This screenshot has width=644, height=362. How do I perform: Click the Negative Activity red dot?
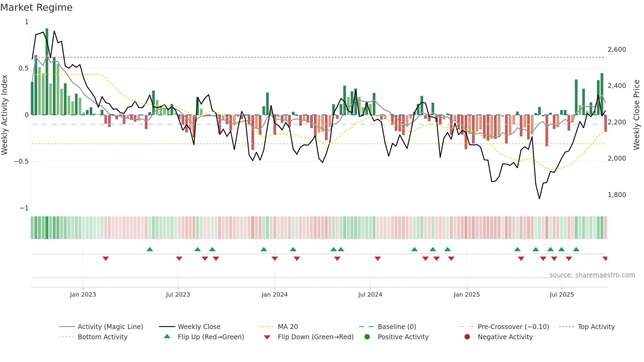coord(467,337)
